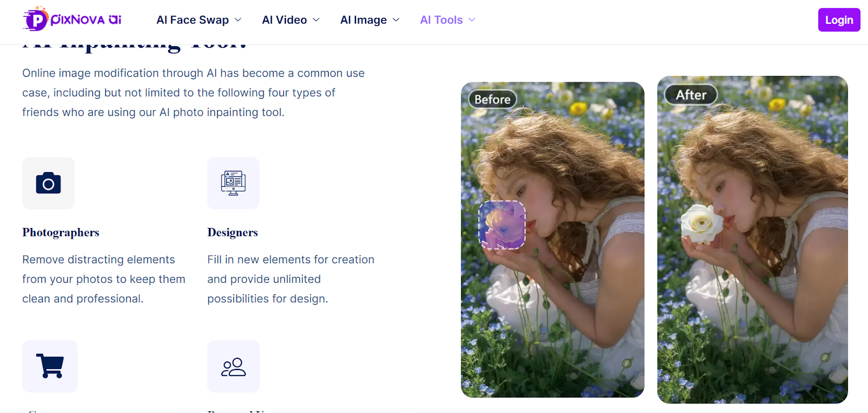Expand the AI Face Swap chevron arrow
Screen dimensions: 868x413
coord(238,20)
